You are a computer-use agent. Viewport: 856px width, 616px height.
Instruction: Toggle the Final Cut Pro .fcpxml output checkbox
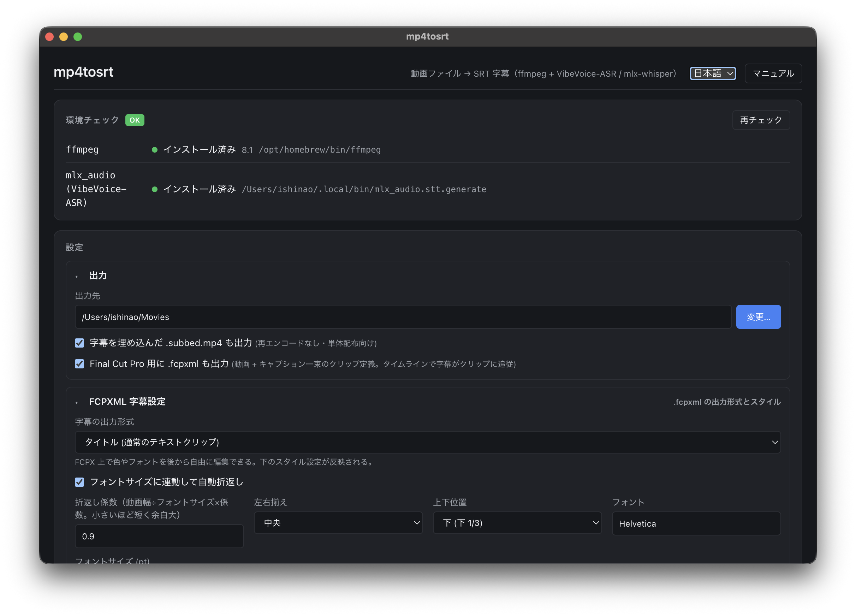[79, 363]
